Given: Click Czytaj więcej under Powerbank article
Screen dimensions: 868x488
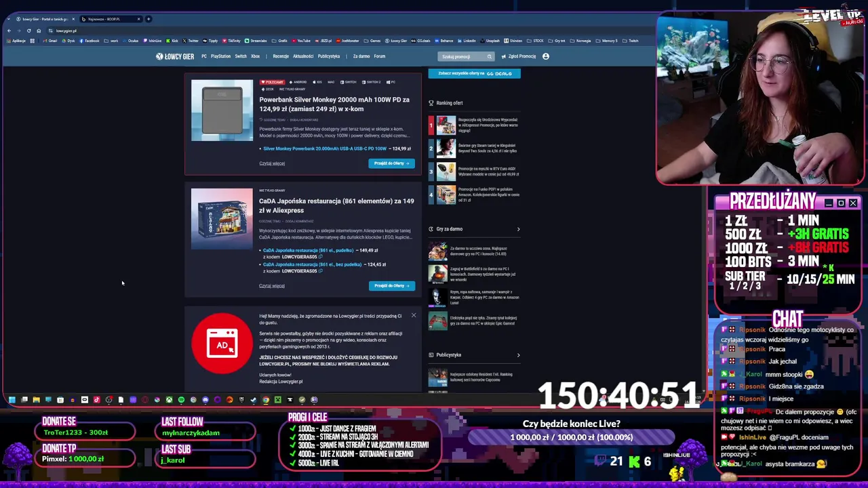Looking at the screenshot, I should tap(272, 163).
